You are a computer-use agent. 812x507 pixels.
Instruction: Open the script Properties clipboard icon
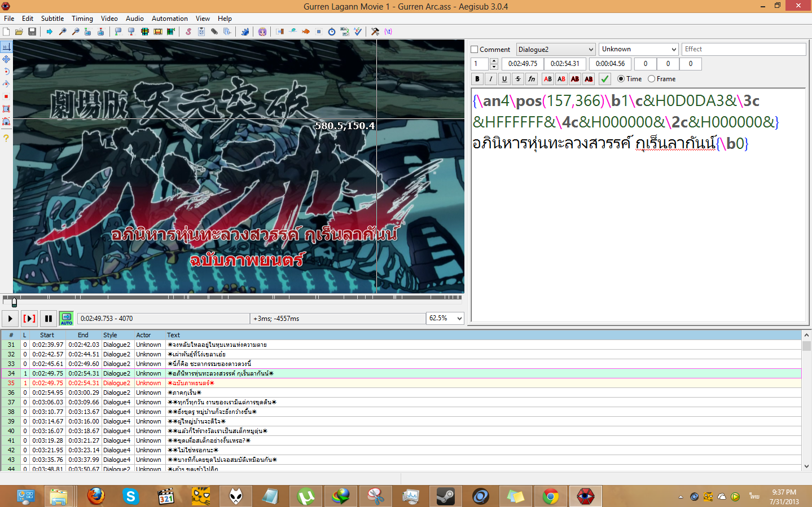coord(201,32)
